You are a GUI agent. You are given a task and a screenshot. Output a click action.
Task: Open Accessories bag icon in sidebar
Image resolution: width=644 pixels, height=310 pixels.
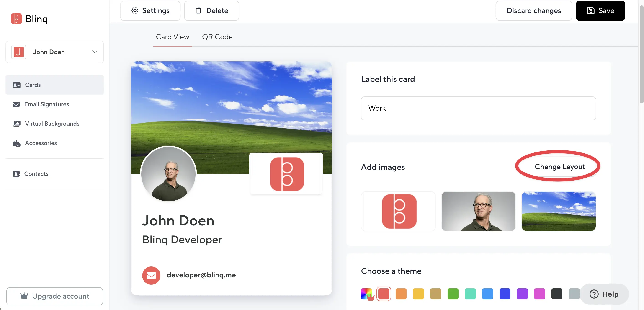tap(16, 143)
